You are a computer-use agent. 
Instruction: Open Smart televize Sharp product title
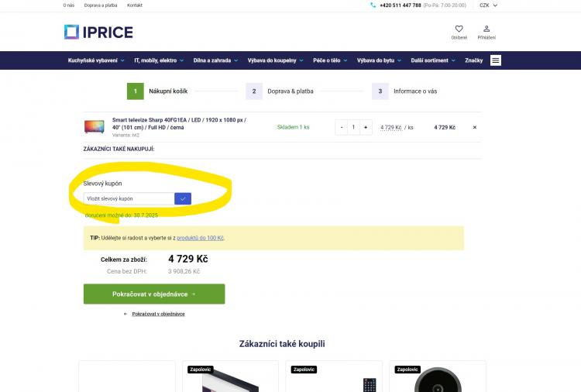(x=180, y=124)
